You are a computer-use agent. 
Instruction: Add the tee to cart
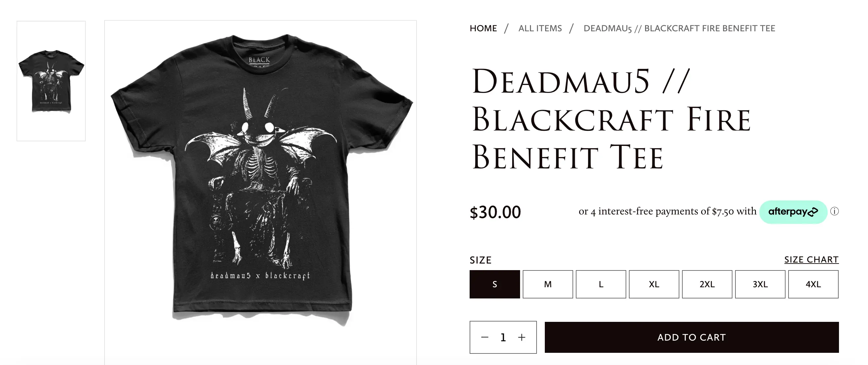coord(692,337)
